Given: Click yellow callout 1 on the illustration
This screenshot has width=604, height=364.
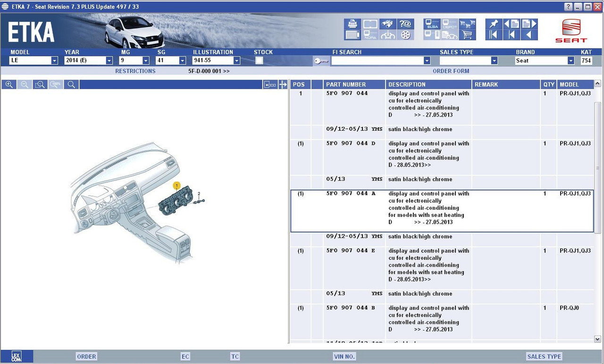Looking at the screenshot, I should point(176,186).
